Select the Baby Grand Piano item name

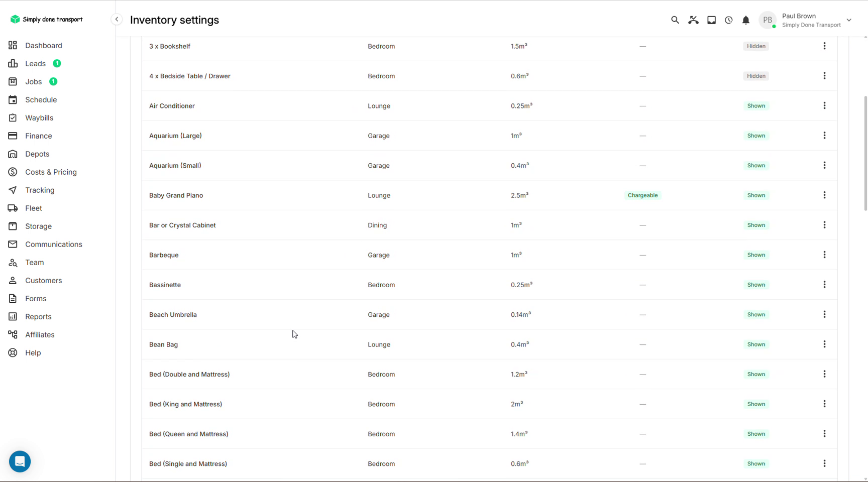point(176,195)
